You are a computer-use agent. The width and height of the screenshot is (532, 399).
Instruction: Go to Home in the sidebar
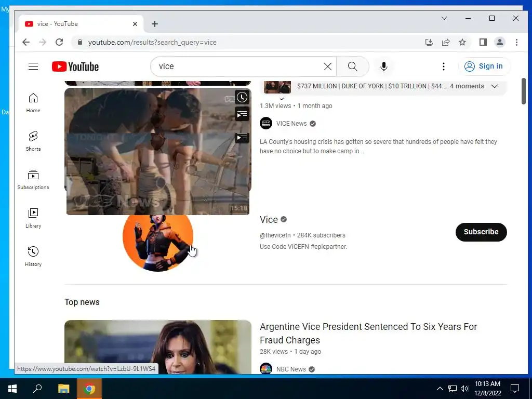click(33, 103)
